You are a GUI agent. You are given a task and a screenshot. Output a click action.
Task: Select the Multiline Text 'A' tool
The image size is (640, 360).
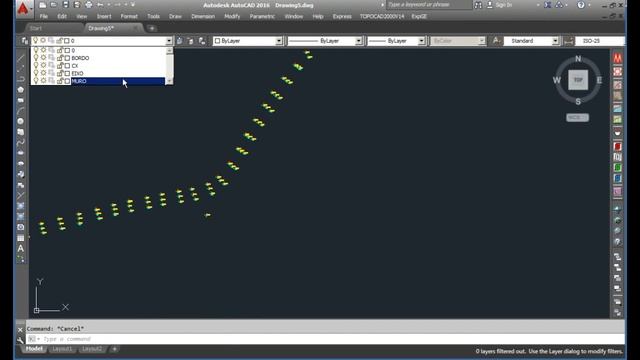point(21,248)
